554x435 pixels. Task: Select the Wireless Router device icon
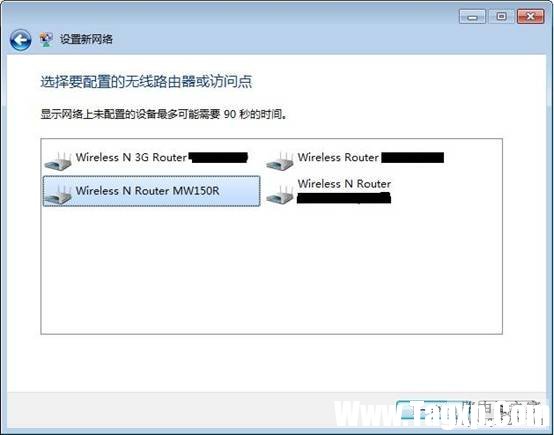[x=280, y=161]
